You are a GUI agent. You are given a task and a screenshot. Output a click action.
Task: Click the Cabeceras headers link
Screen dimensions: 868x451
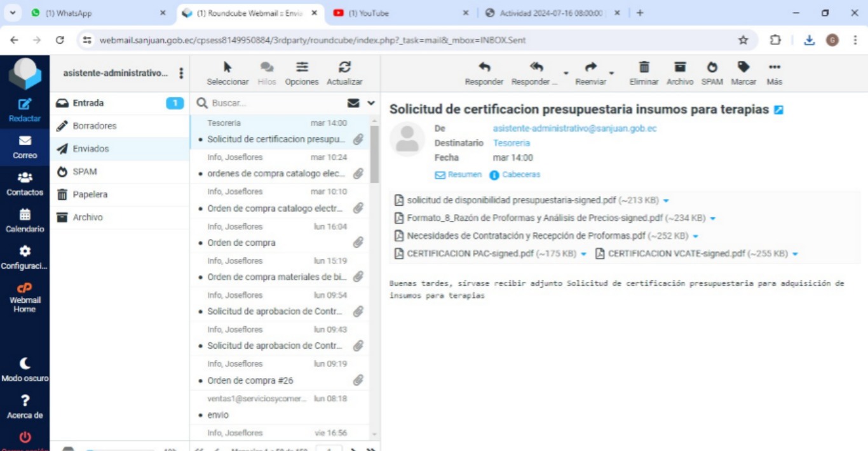(520, 175)
